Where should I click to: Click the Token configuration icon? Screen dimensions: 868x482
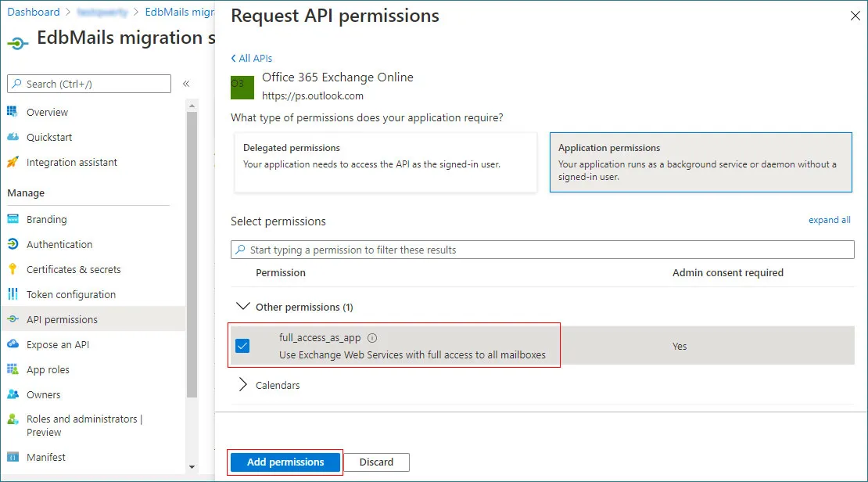(13, 294)
